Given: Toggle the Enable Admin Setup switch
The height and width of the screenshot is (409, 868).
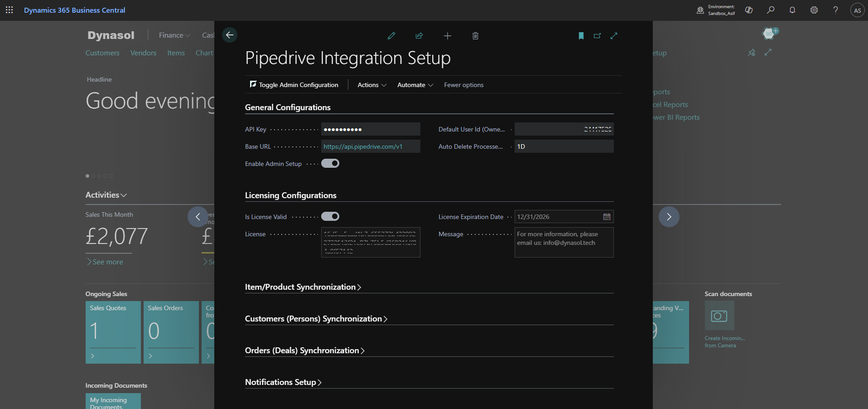Looking at the screenshot, I should click(x=330, y=163).
